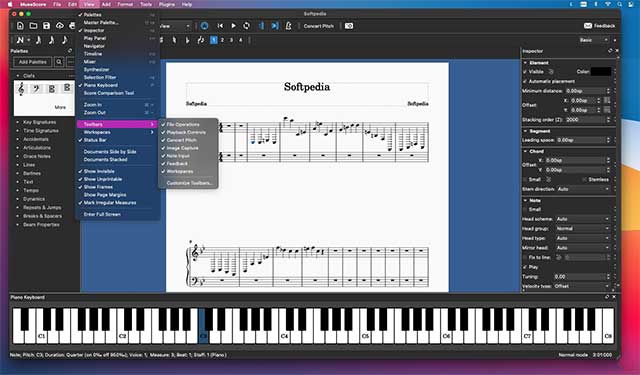This screenshot has height=375, width=640.
Task: Click Concert Pitch button
Action: [319, 26]
